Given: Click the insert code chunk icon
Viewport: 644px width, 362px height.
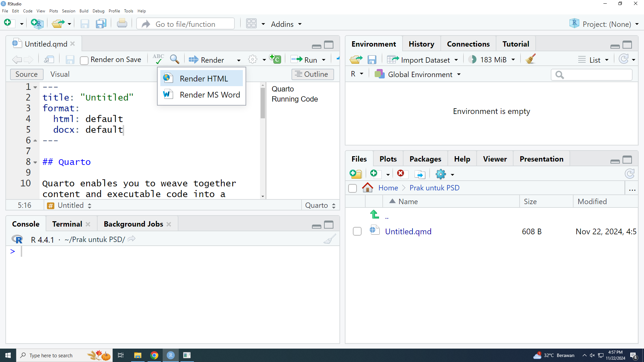Looking at the screenshot, I should pyautogui.click(x=275, y=59).
